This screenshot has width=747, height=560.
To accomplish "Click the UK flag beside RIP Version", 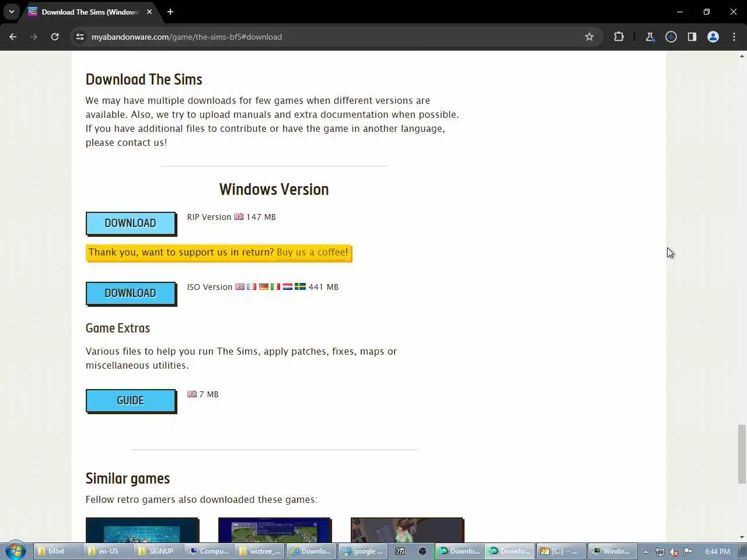I will tap(239, 217).
